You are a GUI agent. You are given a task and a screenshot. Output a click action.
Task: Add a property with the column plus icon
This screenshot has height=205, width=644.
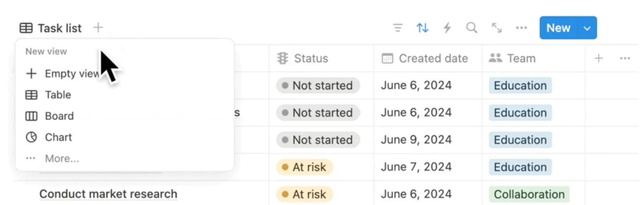[x=598, y=58]
